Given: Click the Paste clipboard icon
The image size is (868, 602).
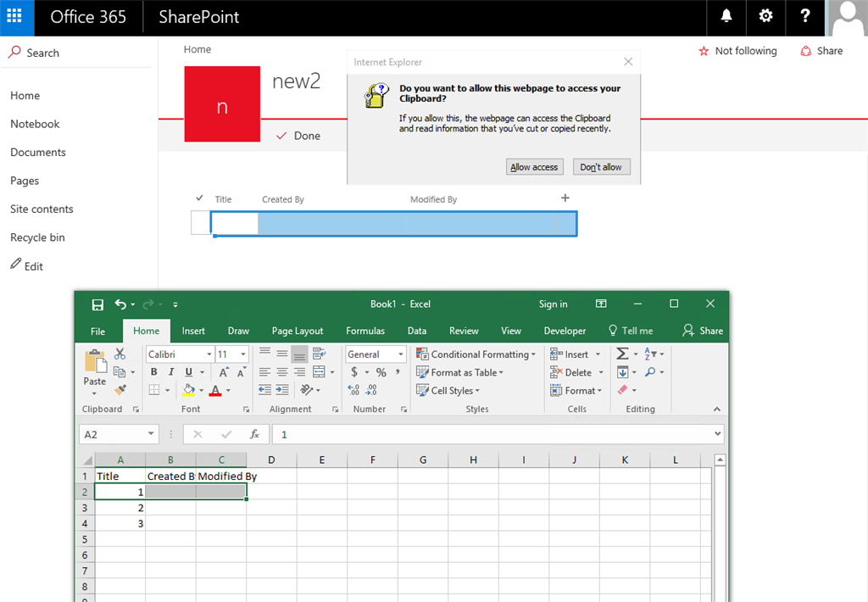Looking at the screenshot, I should [x=95, y=361].
